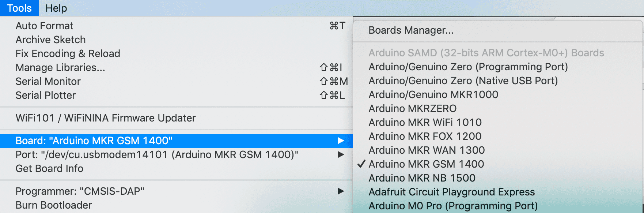Run Auto Format on the sketch
The image size is (644, 213).
(44, 26)
